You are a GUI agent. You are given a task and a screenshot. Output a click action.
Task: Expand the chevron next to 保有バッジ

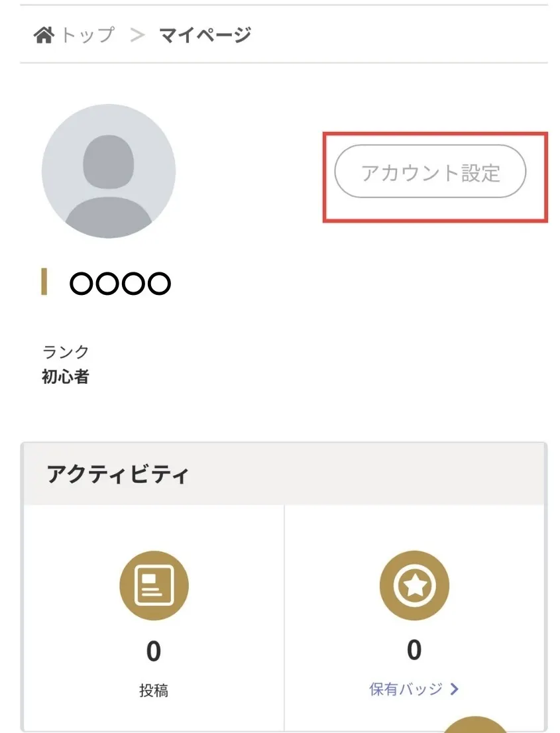coord(455,689)
